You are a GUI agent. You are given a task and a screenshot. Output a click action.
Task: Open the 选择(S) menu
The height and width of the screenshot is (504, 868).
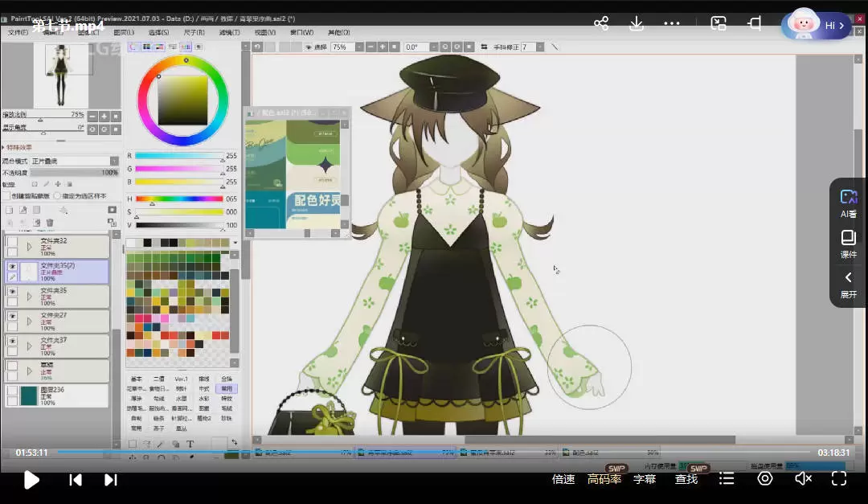click(x=159, y=33)
